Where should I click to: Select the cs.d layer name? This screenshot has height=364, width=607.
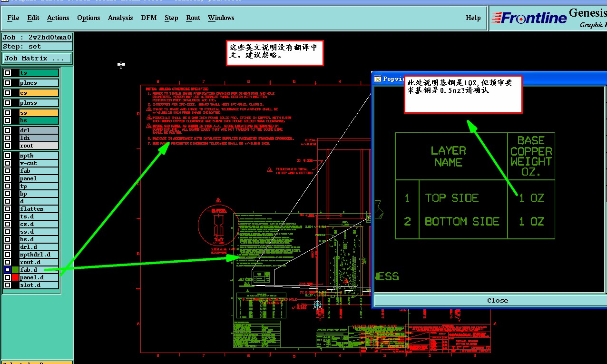[39, 224]
